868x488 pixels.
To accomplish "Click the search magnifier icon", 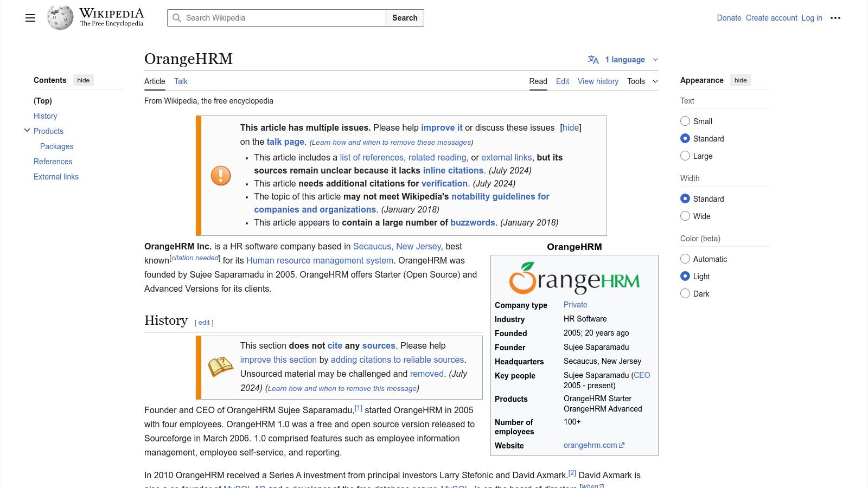I will (176, 18).
